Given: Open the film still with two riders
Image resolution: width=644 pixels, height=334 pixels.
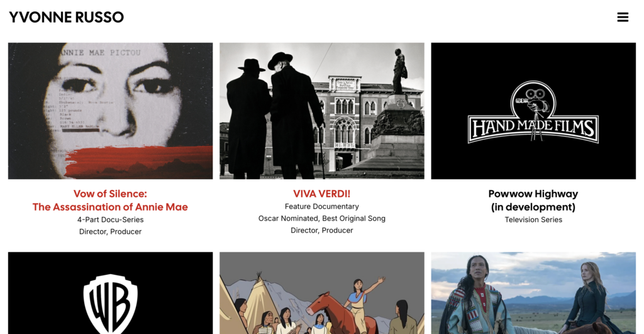Looking at the screenshot, I should (x=533, y=293).
